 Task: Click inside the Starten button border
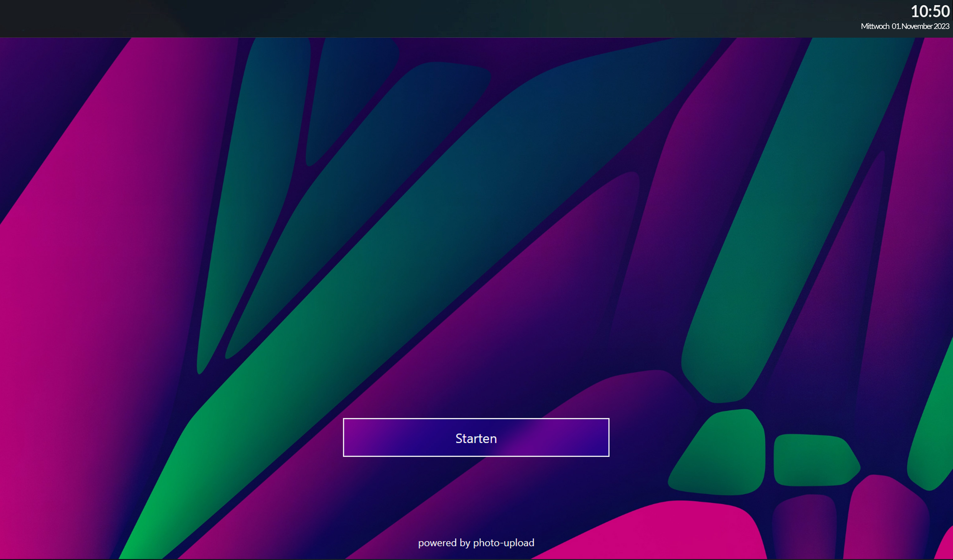(x=476, y=437)
